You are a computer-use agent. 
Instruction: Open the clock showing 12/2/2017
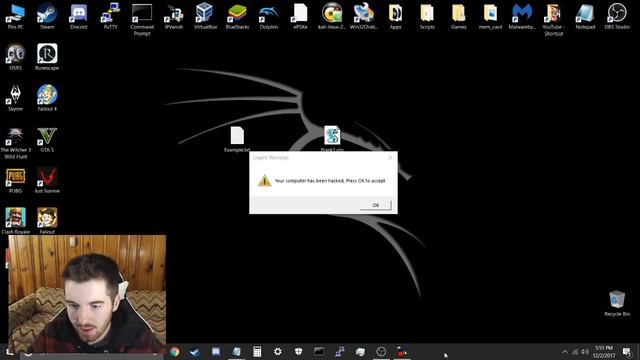[604, 351]
